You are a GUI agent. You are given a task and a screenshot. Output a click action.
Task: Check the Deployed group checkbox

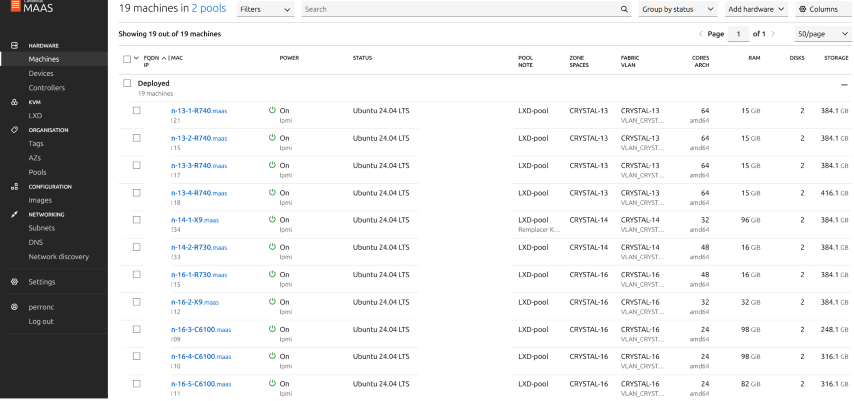127,83
